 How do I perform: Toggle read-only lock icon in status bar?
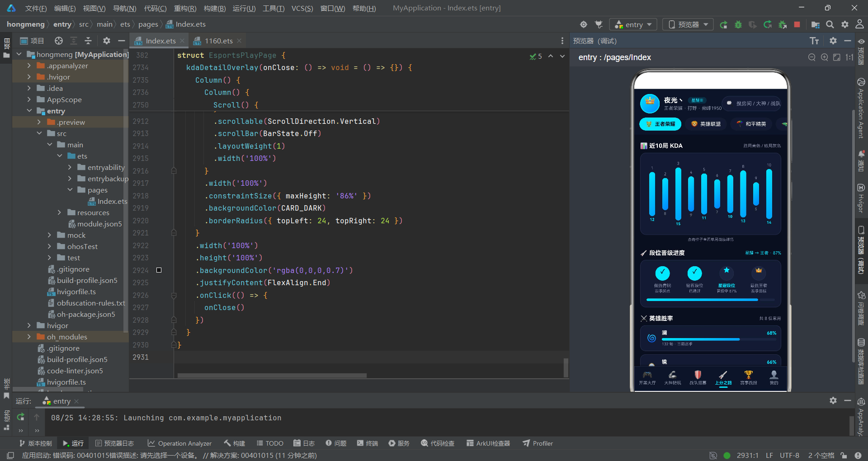844,455
